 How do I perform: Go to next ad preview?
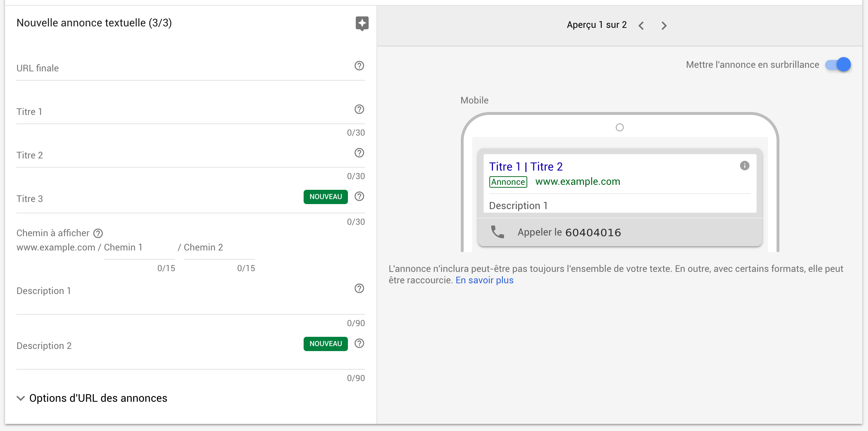click(x=664, y=26)
